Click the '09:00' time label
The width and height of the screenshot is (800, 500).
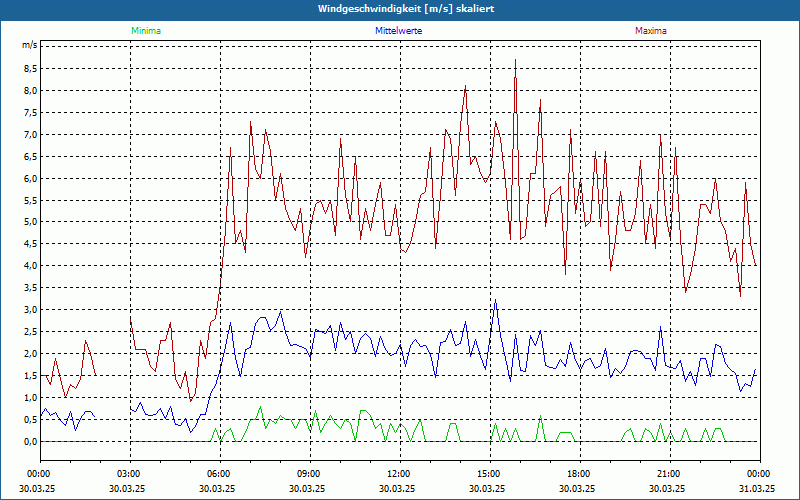coord(310,474)
